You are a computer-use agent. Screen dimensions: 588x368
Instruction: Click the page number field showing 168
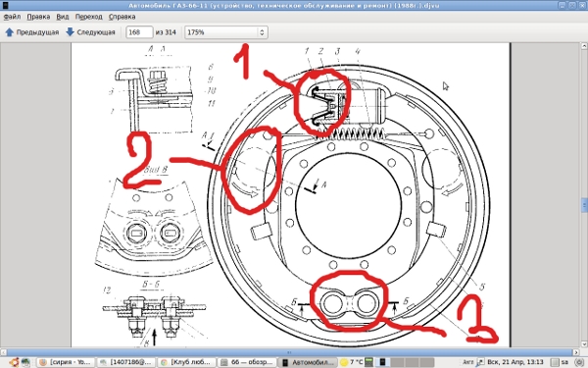(139, 32)
